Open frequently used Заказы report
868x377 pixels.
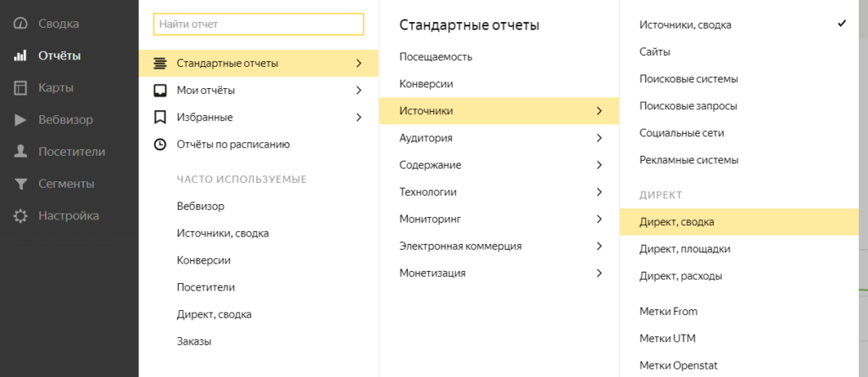(x=194, y=341)
